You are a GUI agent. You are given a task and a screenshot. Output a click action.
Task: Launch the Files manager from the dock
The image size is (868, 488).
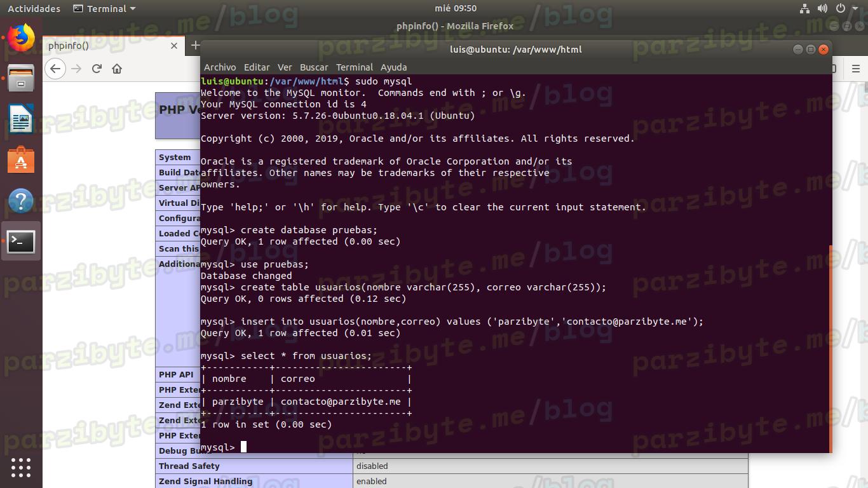pyautogui.click(x=21, y=78)
